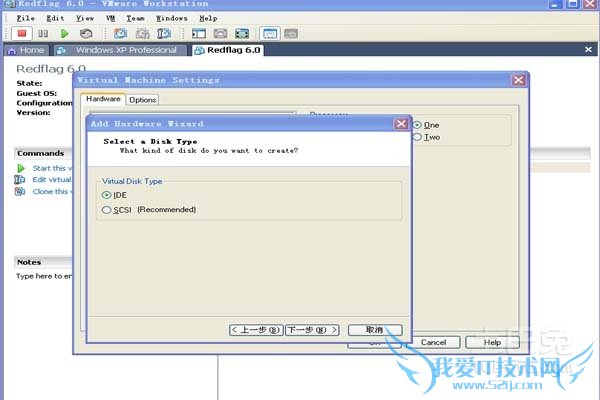Click the 上一步 (Back) wizard button
This screenshot has height=400, width=600.
tap(255, 330)
